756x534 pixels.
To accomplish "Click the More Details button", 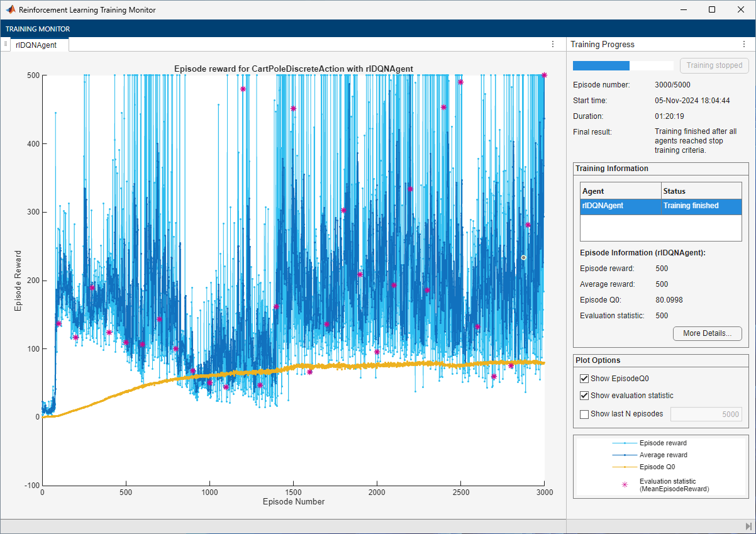I will coord(707,333).
